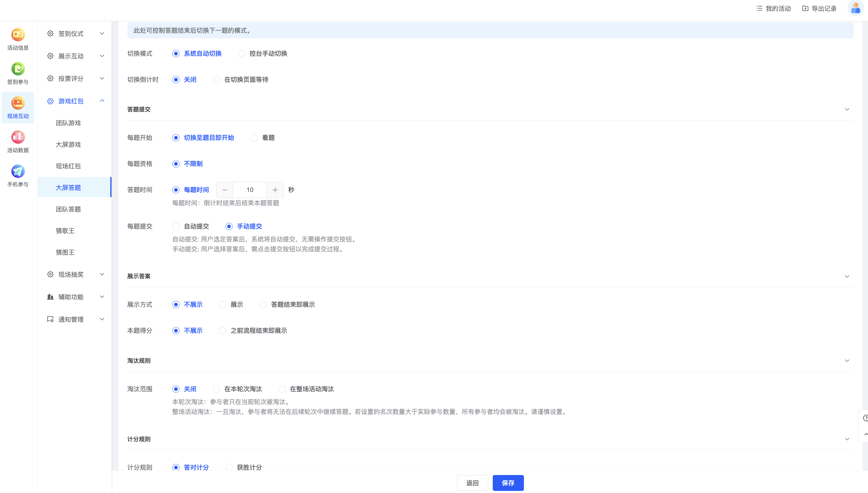868x493 pixels.
Task: Open 大屏答题 submenu item
Action: click(x=75, y=187)
